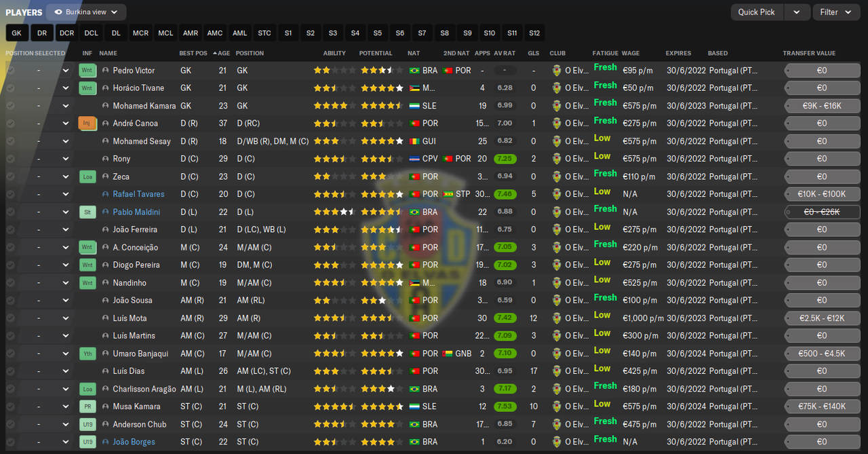Click the PR badge for Musa Kamara

(x=88, y=406)
